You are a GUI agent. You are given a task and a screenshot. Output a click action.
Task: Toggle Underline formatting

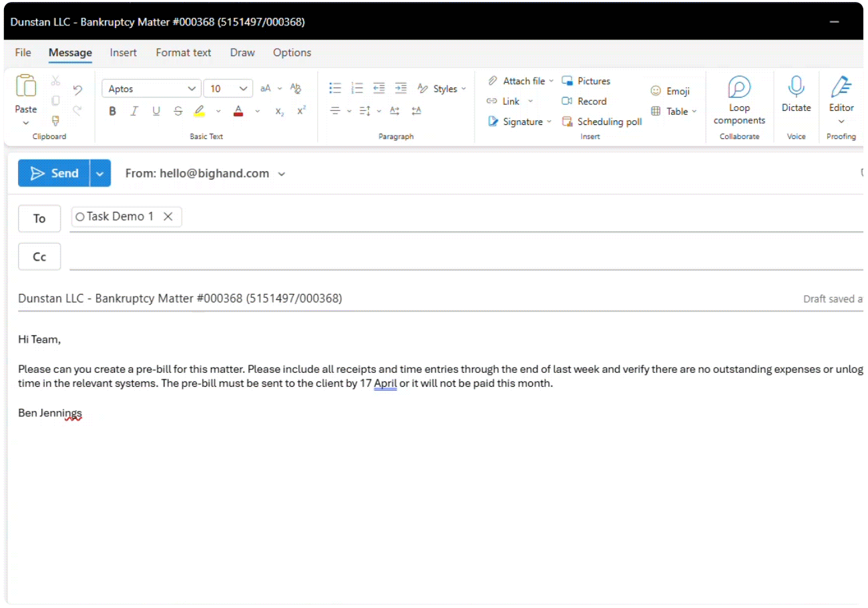pyautogui.click(x=156, y=112)
